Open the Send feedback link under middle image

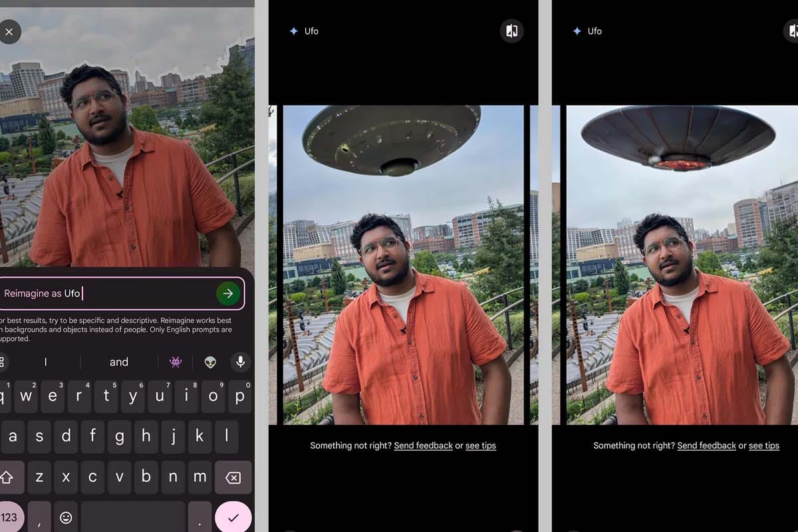pyautogui.click(x=424, y=446)
